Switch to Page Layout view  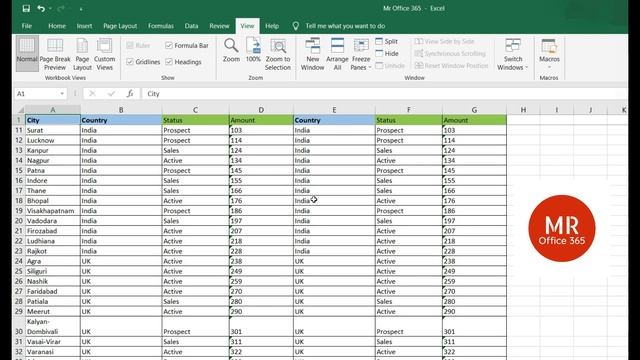coord(82,53)
